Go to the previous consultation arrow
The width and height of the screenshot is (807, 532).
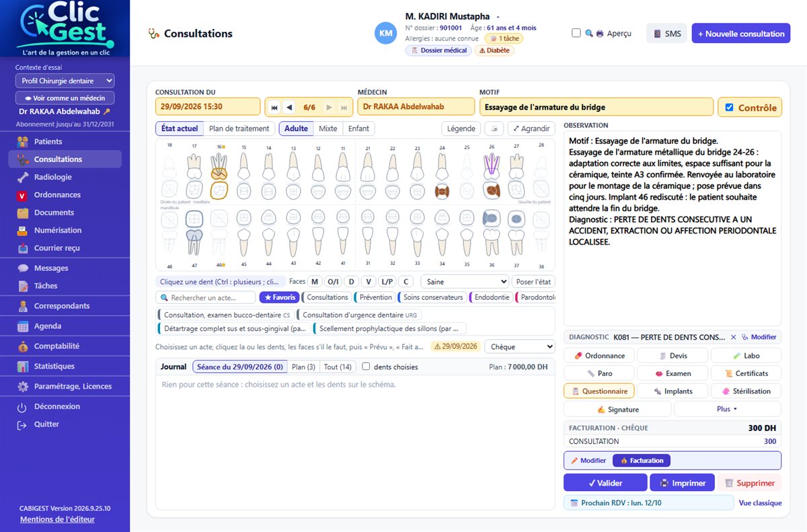[x=289, y=107]
